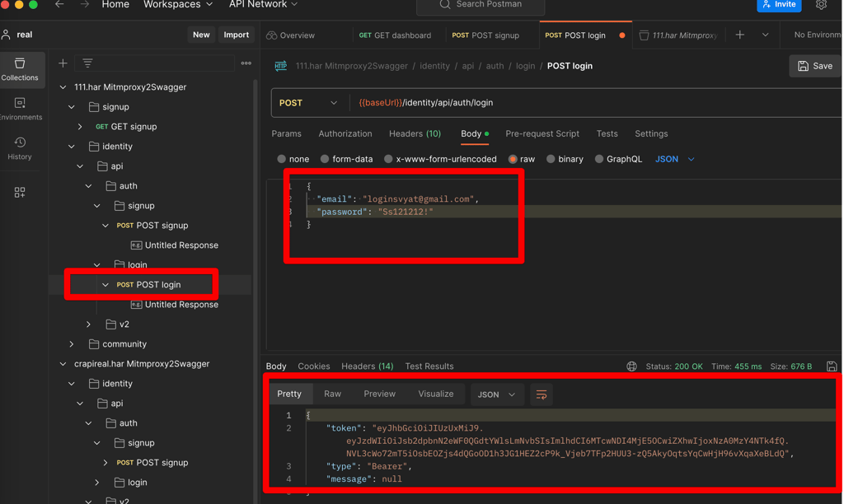Screen dimensions: 844x504
Task: Open the JSON body format dropdown
Action: 675,159
